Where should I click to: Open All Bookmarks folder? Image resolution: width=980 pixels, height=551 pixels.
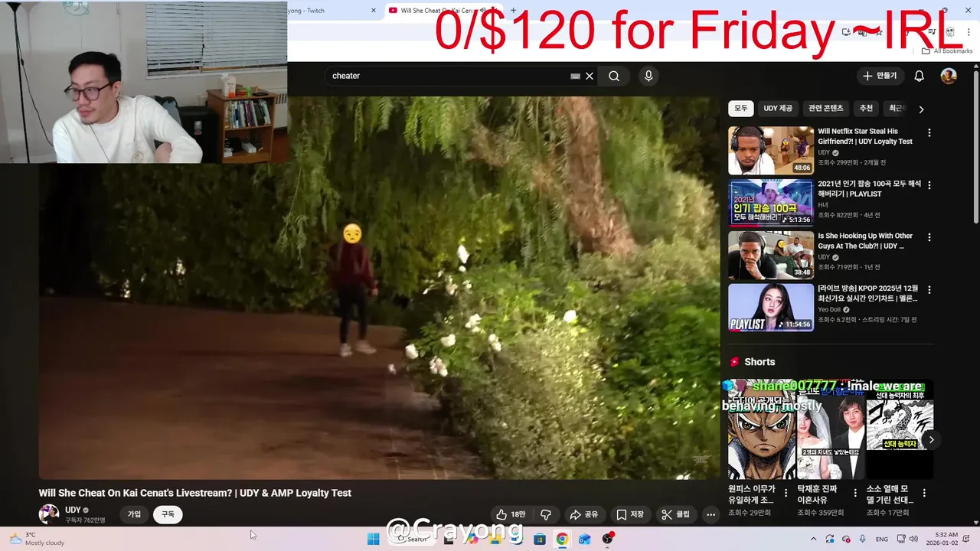(947, 51)
